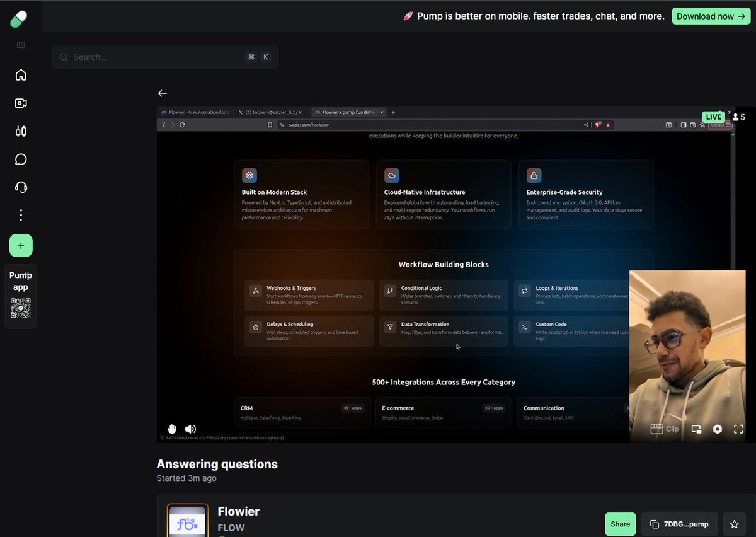
Task: Select the Flowier - AI Automation tab in stream
Action: point(195,112)
